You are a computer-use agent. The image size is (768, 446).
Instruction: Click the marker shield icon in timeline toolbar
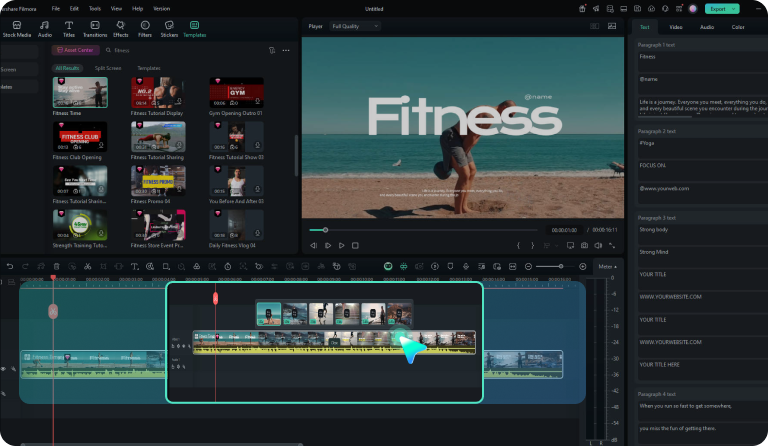pos(450,266)
